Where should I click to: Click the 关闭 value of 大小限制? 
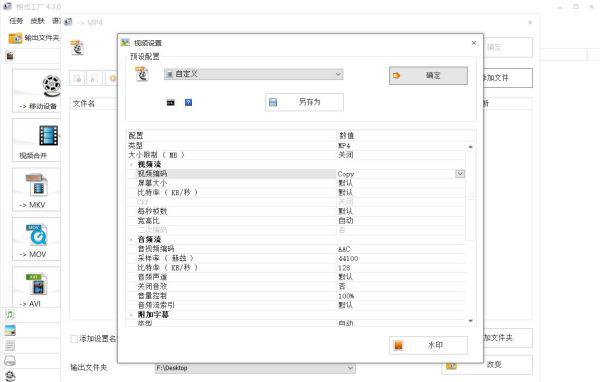pyautogui.click(x=346, y=155)
